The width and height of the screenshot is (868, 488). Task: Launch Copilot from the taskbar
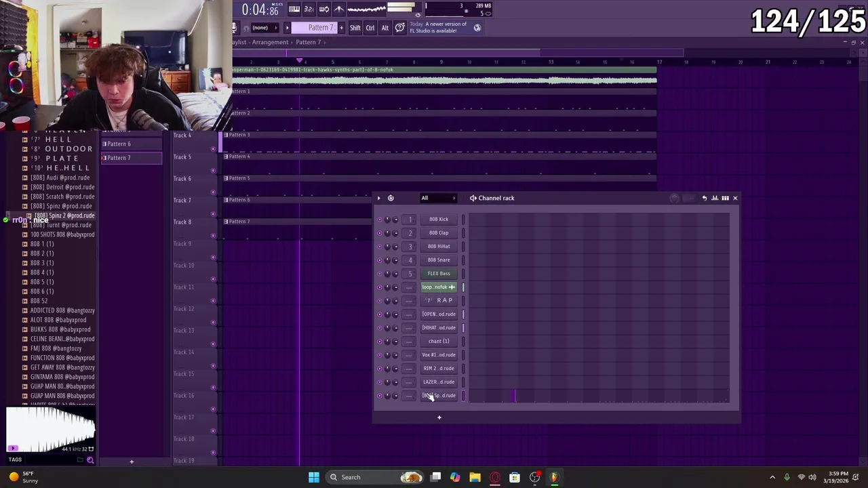pyautogui.click(x=455, y=477)
